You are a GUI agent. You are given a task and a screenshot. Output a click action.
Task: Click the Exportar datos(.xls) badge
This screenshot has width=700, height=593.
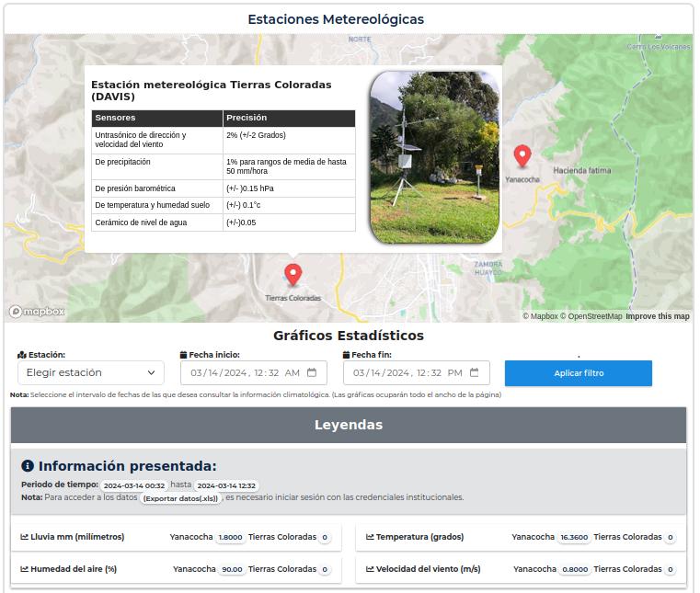(x=180, y=498)
